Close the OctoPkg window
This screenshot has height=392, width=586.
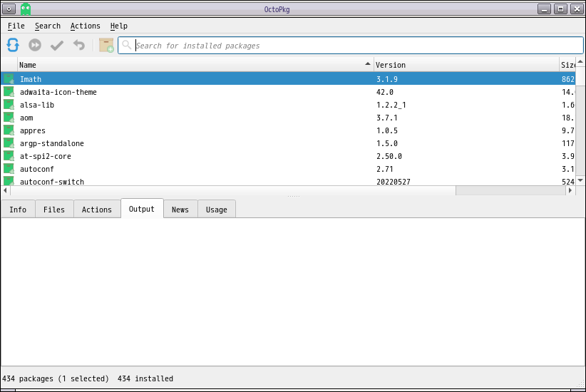[577, 9]
